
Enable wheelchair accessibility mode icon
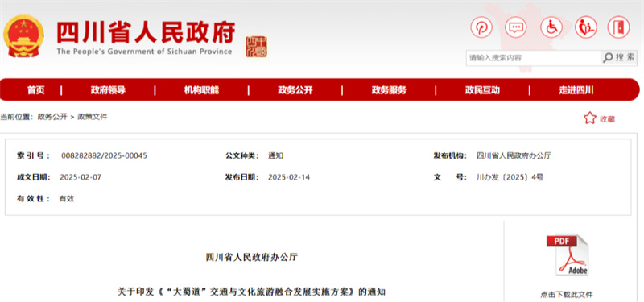(551, 27)
